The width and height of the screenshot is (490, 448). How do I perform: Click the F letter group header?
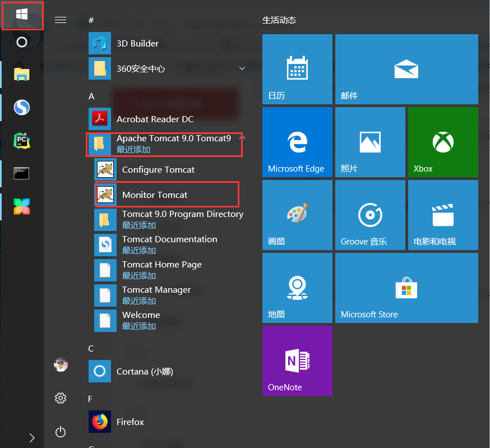[90, 399]
